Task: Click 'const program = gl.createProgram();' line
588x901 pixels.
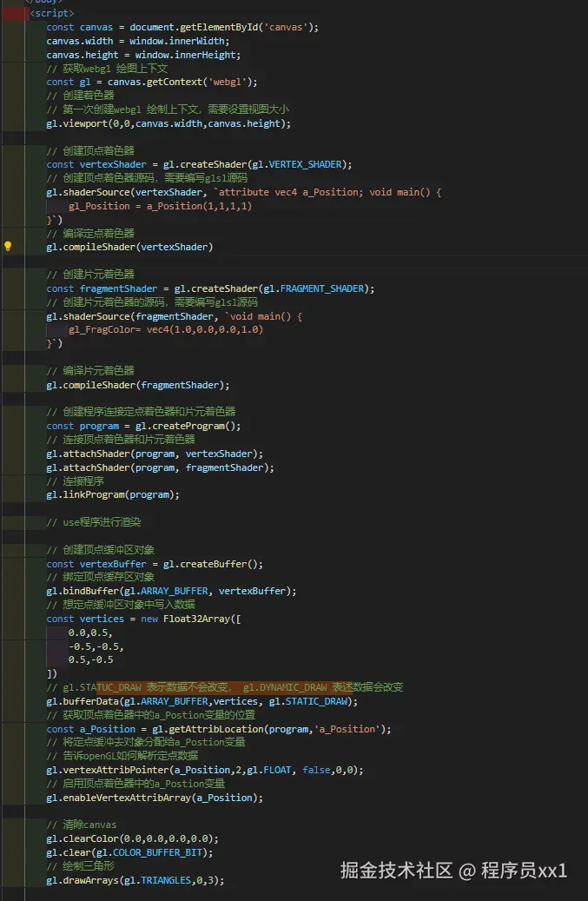Action: (143, 426)
